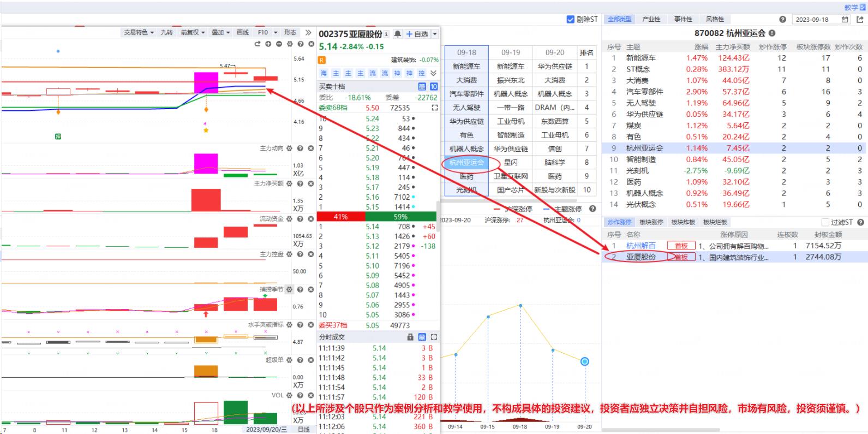Click the 09-18 point on the line chart

click(520, 306)
